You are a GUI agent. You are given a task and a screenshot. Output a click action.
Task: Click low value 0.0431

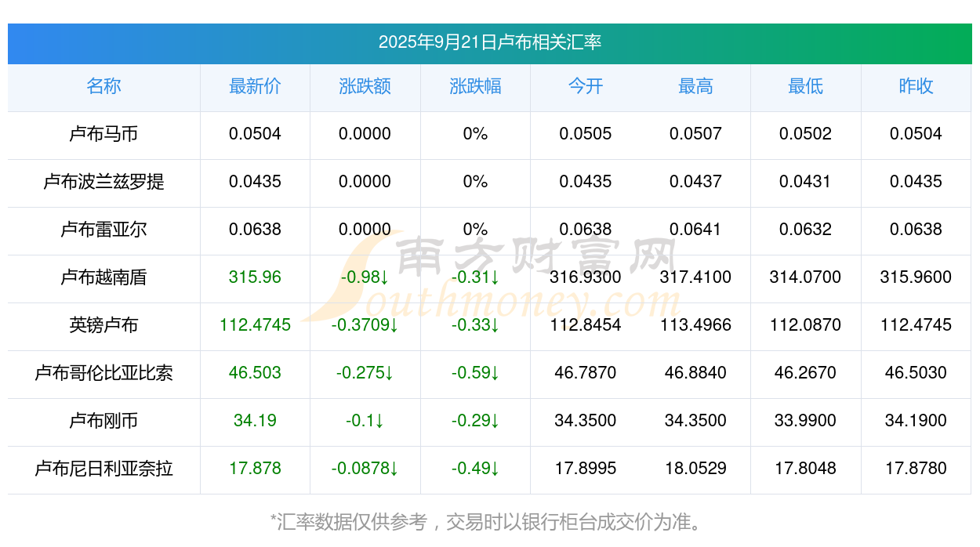806,182
